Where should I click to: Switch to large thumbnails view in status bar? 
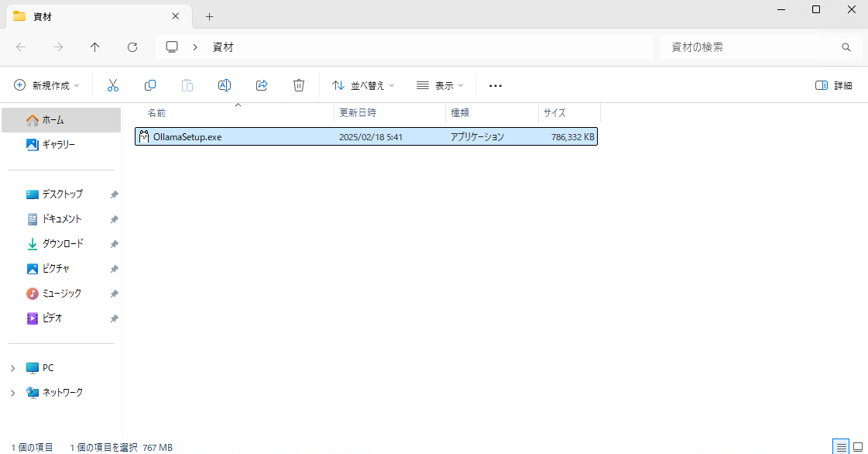point(858,447)
